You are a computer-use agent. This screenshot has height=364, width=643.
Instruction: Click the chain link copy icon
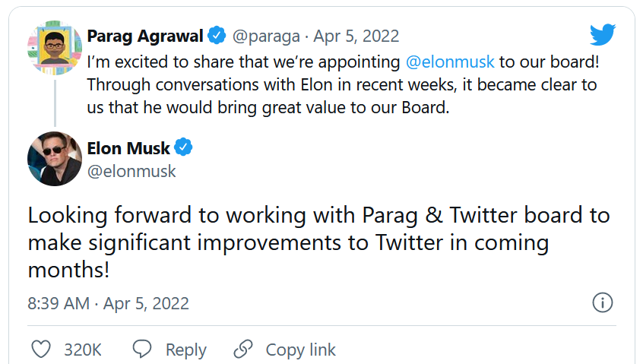pyautogui.click(x=243, y=350)
